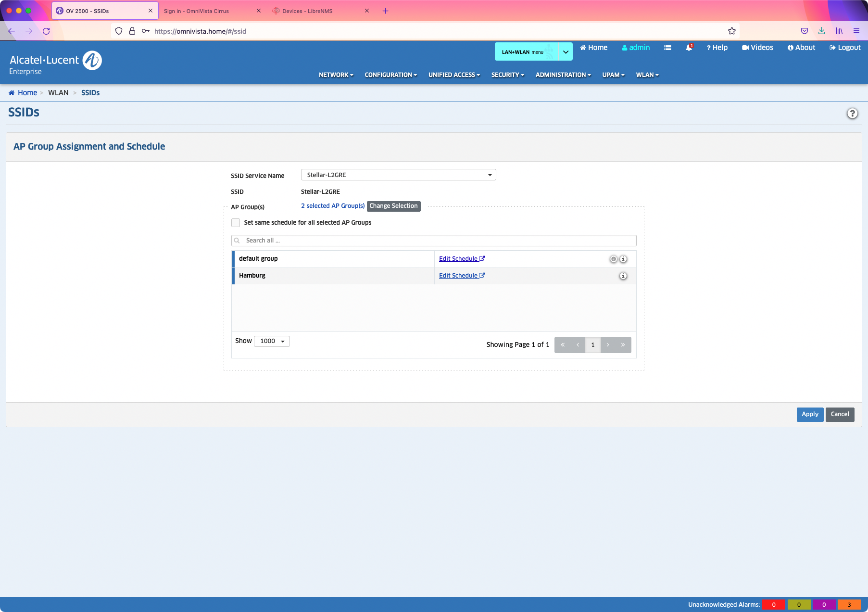Enable same schedule for all AP Groups
868x612 pixels.
pyautogui.click(x=236, y=223)
